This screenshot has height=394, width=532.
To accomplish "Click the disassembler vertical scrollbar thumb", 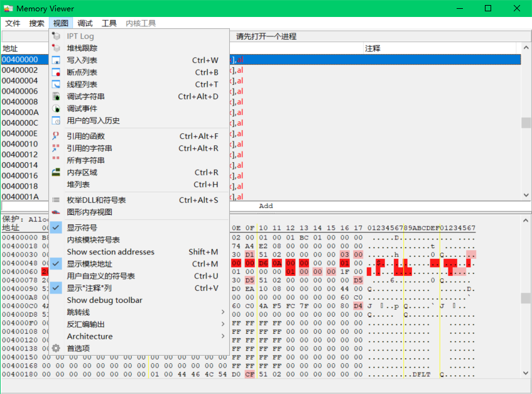I will 526,123.
